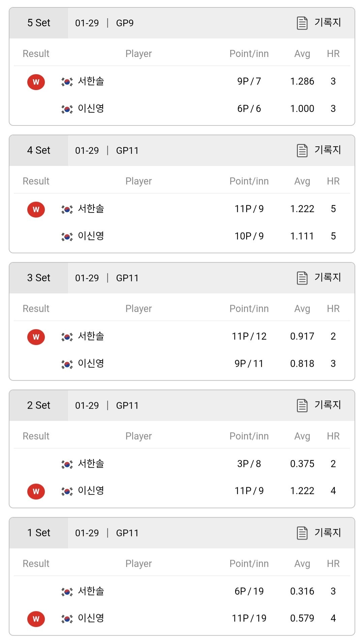The width and height of the screenshot is (364, 640).
Task: Click the 3 Set record sheet document icon
Action: pos(302,278)
